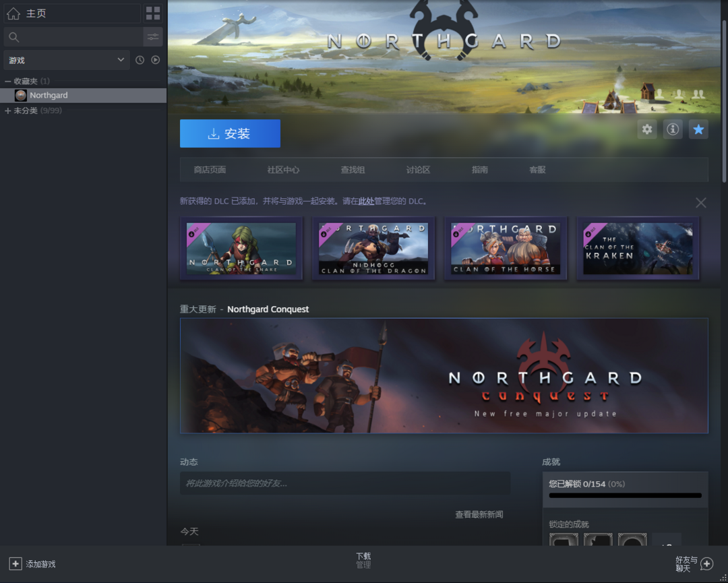Image resolution: width=728 pixels, height=583 pixels.
Task: Click the grid view icon beside 主页
Action: (153, 13)
